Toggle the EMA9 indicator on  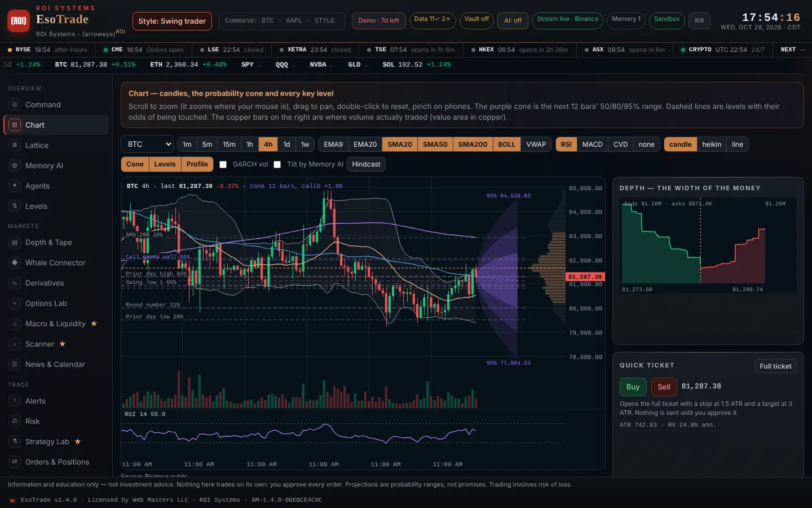[333, 144]
